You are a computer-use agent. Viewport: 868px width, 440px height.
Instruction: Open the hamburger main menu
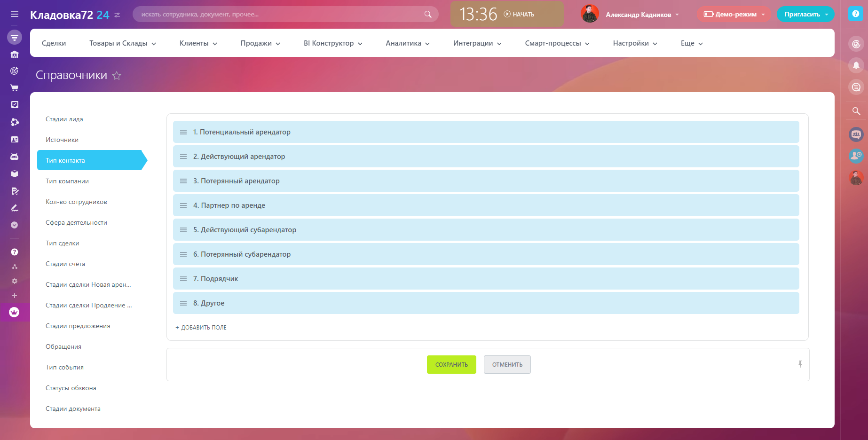(x=15, y=14)
